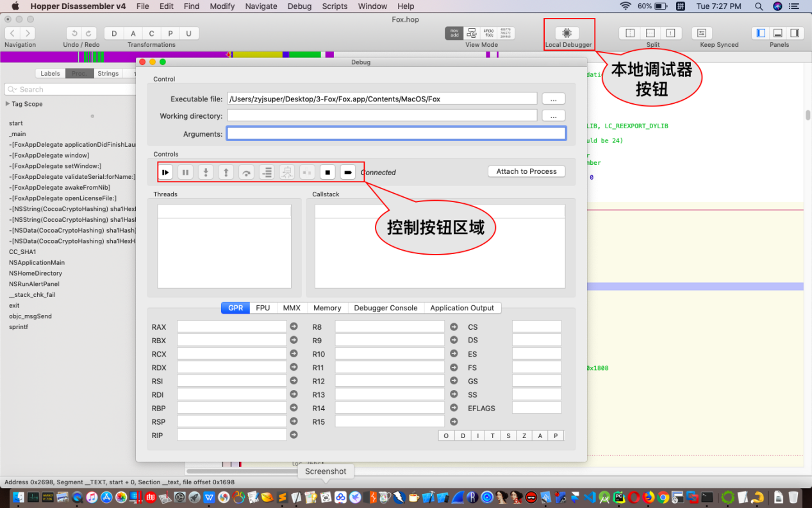This screenshot has height=508, width=812.
Task: Toggle the bottom panel
Action: click(777, 33)
